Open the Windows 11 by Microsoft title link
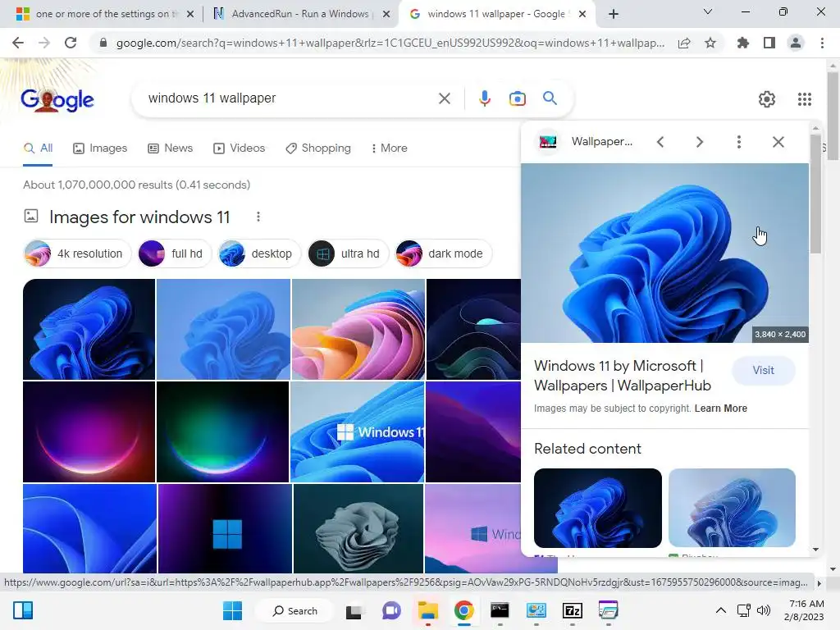Screen dimensions: 840x630 (x=623, y=376)
